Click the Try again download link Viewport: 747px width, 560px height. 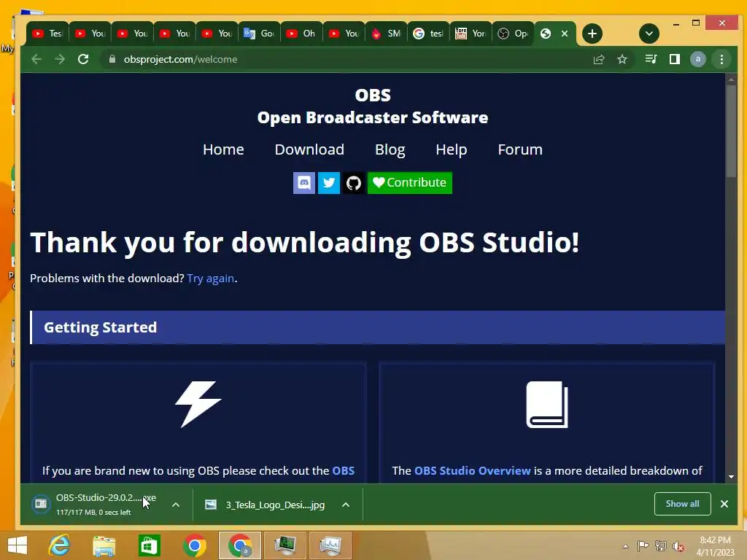211,279
